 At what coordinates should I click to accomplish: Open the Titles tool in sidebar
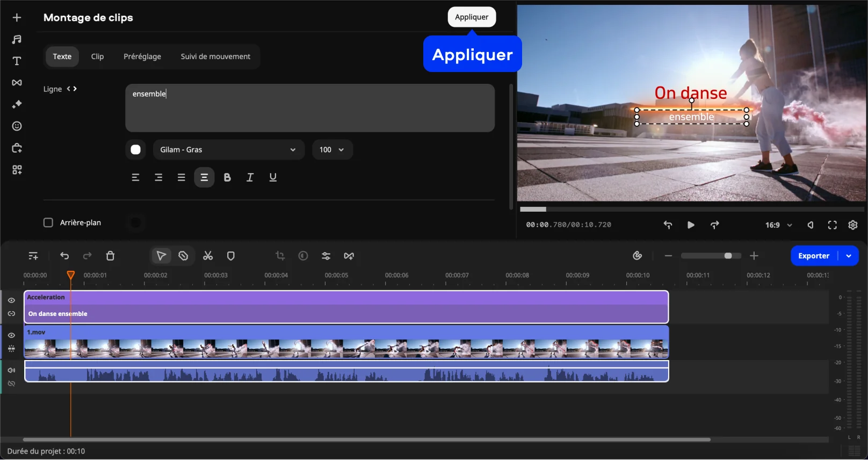tap(17, 61)
